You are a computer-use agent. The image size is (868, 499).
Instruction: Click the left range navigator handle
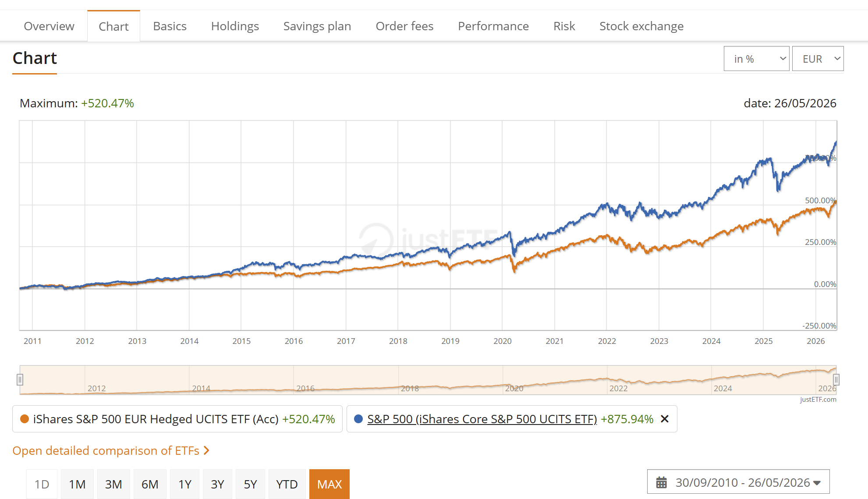tap(20, 379)
